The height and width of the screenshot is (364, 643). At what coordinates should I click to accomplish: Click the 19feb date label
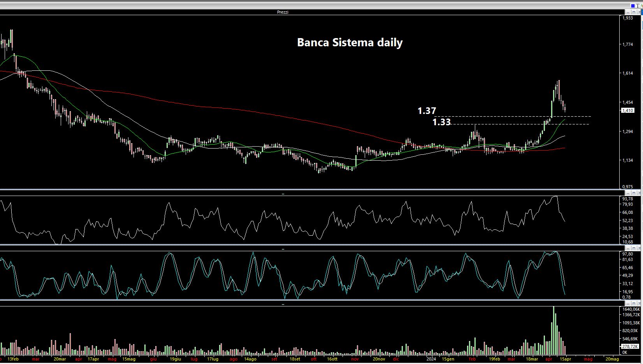click(494, 359)
